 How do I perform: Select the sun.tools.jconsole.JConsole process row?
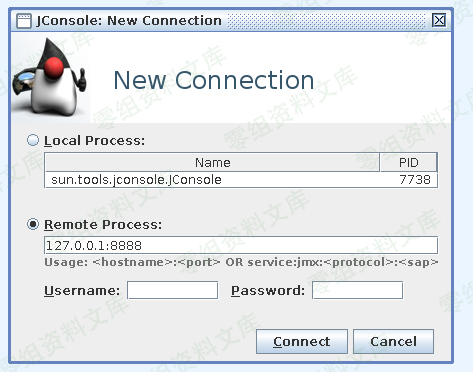click(241, 180)
